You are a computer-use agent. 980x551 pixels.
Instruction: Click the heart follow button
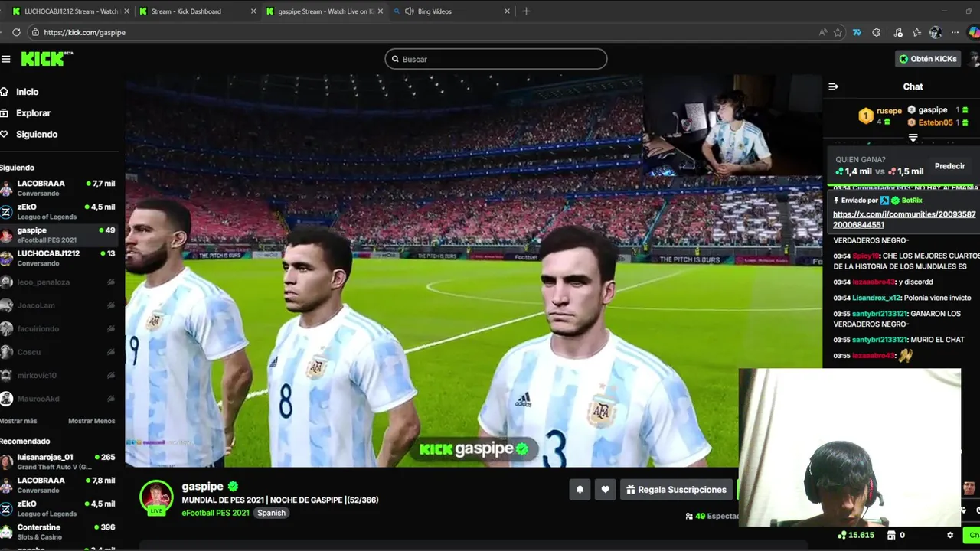click(605, 490)
